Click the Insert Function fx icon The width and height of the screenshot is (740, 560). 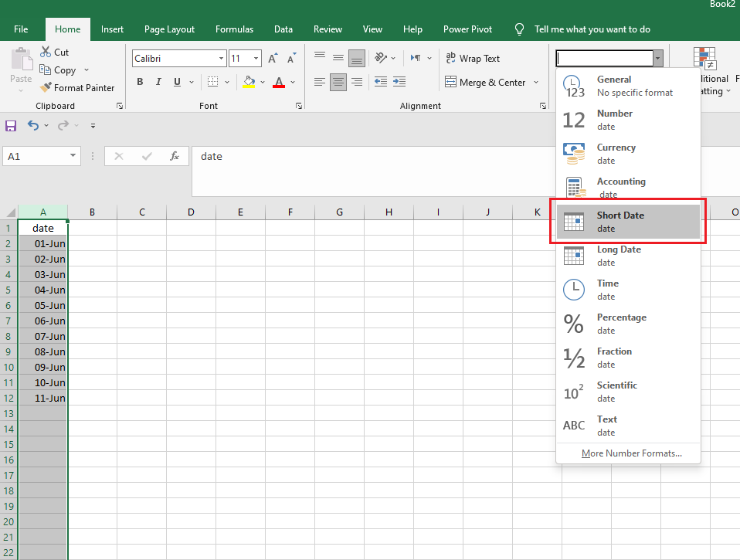(x=175, y=156)
